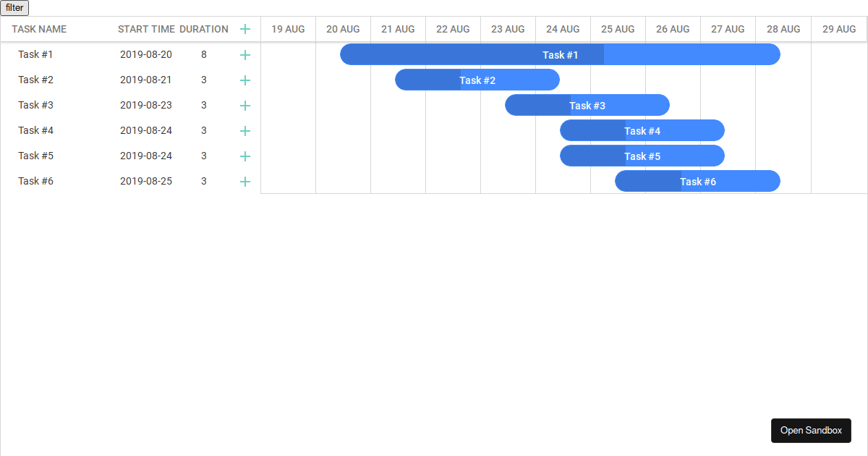Add a subtask to Task #5
The width and height of the screenshot is (868, 456).
tap(245, 156)
